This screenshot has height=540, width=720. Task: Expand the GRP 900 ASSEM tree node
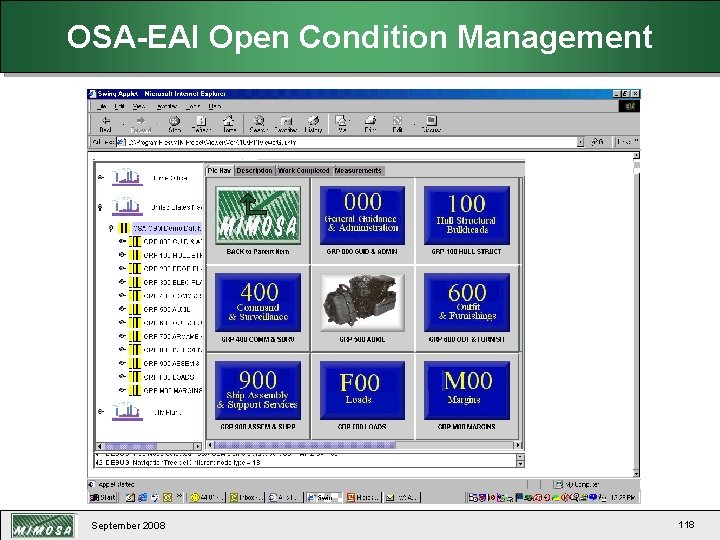click(x=122, y=363)
